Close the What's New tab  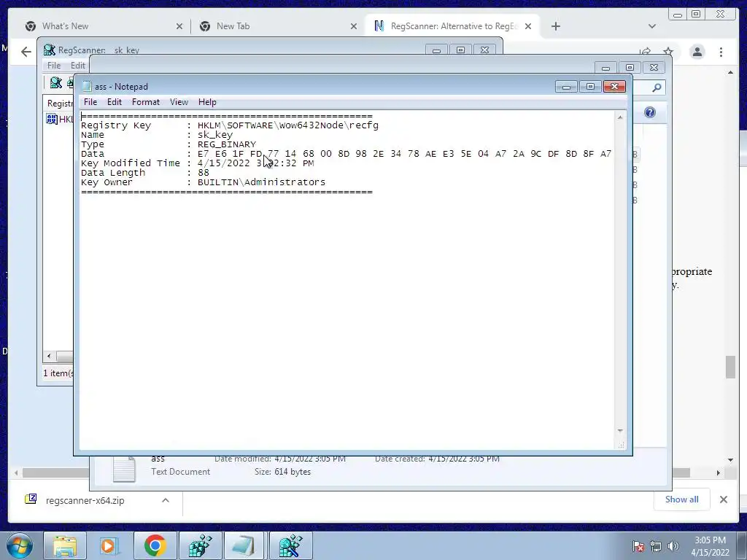179,26
